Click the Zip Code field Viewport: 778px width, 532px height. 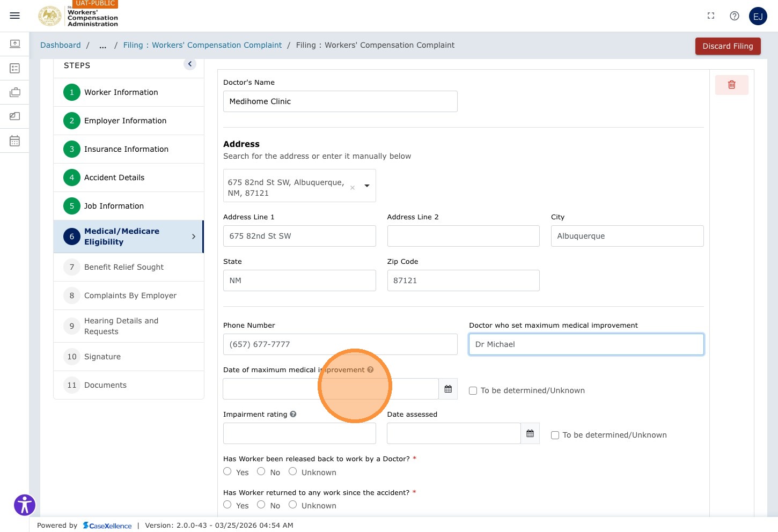click(464, 280)
